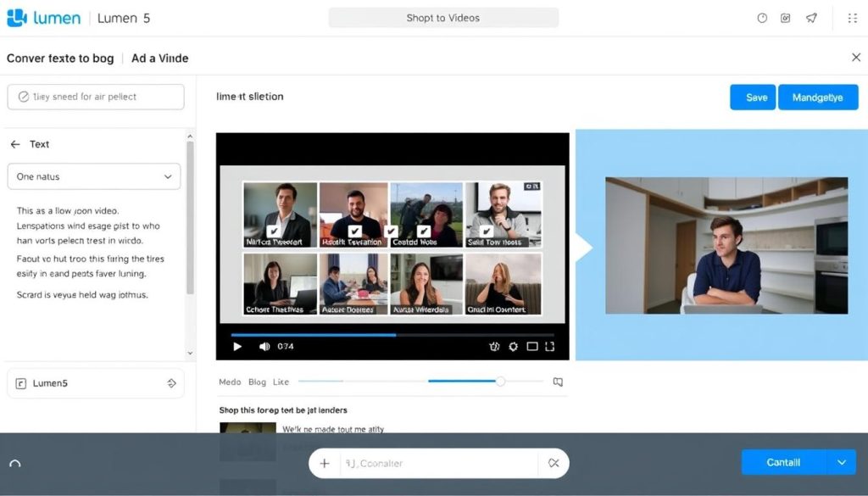Click the Save button
Image resolution: width=868 pixels, height=496 pixels.
(752, 97)
